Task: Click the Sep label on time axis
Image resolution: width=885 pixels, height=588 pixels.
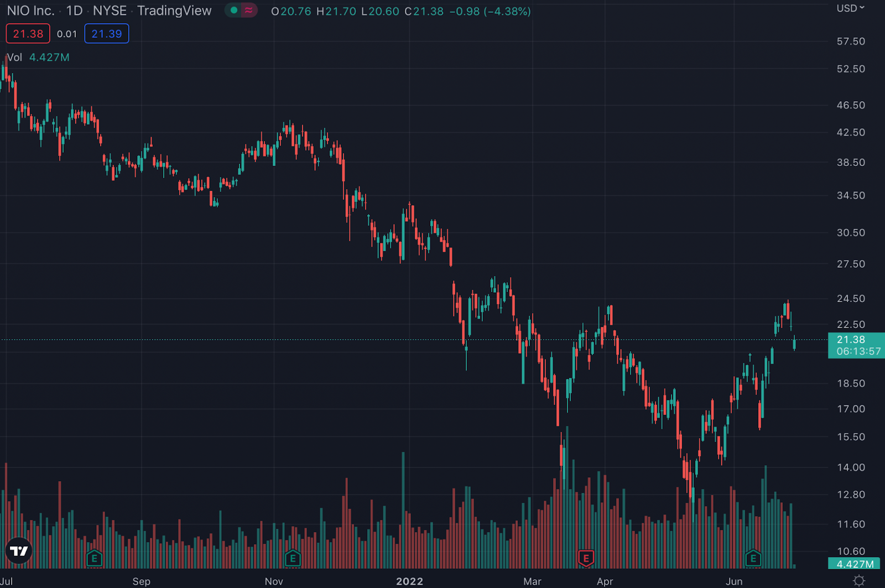Action: pyautogui.click(x=141, y=581)
